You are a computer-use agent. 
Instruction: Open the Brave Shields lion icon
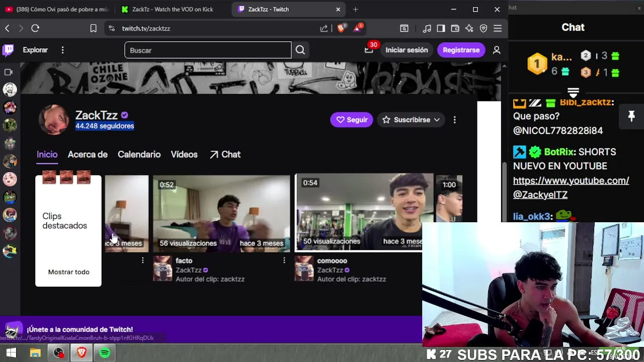coord(341,28)
